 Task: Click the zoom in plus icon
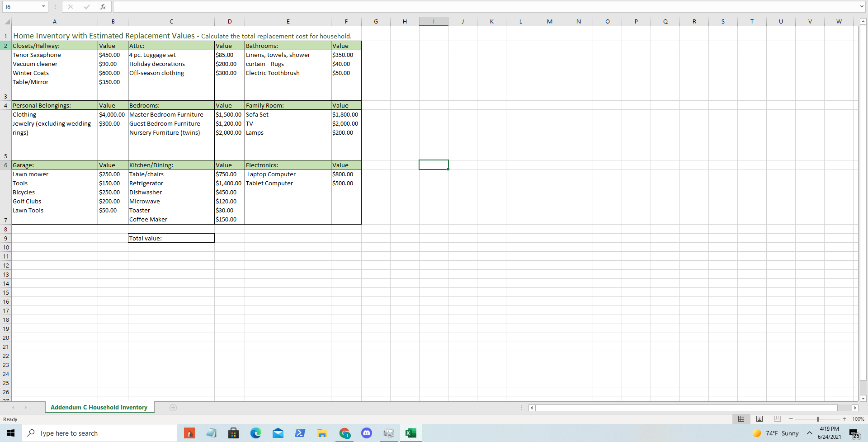tap(844, 419)
